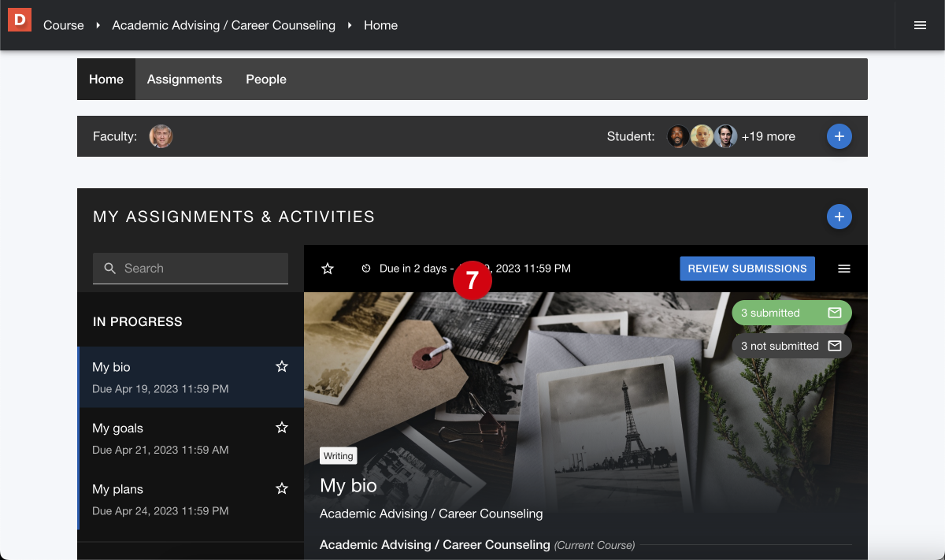
Task: Open Academic Advising / Career Counseling breadcrumb
Action: coord(224,25)
